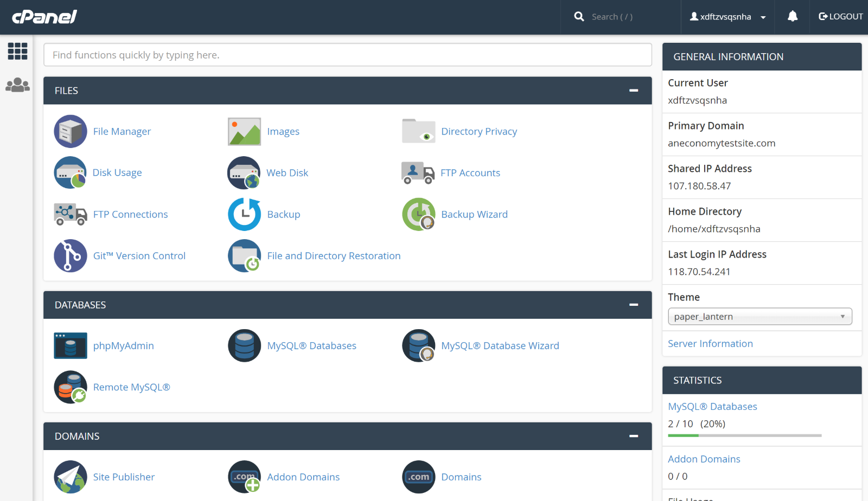Open the MySQL Database Wizard icon
Image resolution: width=868 pixels, height=501 pixels.
pos(419,345)
